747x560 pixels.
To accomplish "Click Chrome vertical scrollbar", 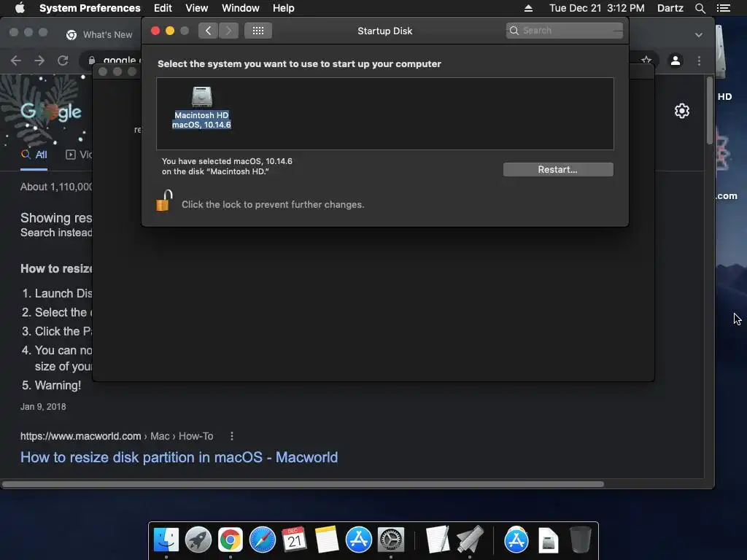I will [x=709, y=111].
